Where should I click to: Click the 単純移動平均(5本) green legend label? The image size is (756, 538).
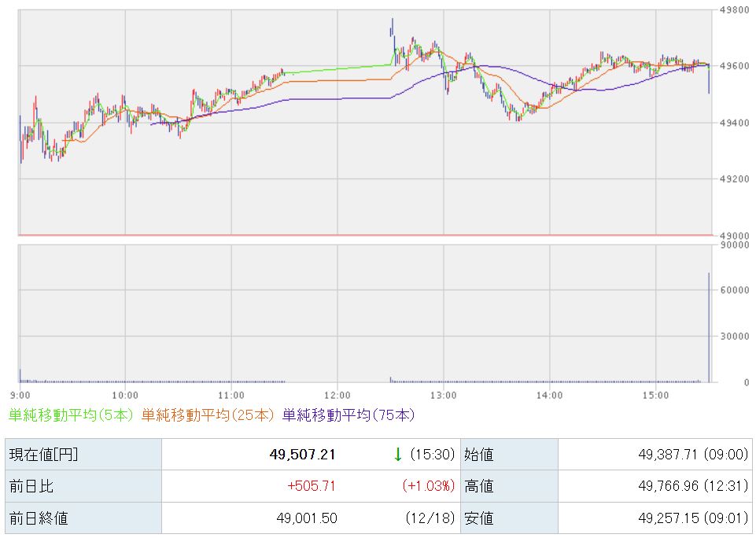72,415
